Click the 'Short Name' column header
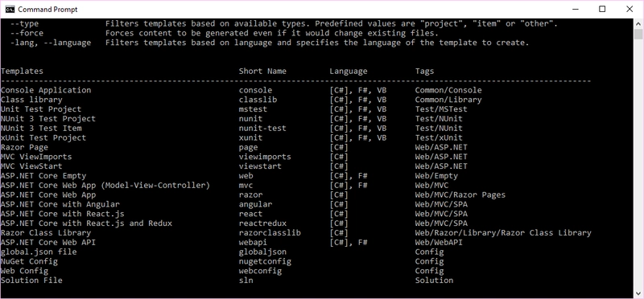Viewport: 644px width, 299px height. 262,71
